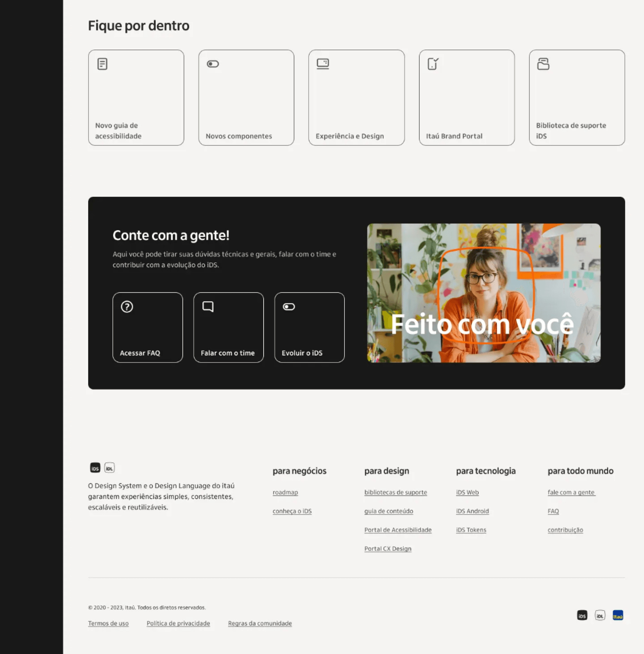Click the blue Itaú logo in footer

click(x=618, y=615)
